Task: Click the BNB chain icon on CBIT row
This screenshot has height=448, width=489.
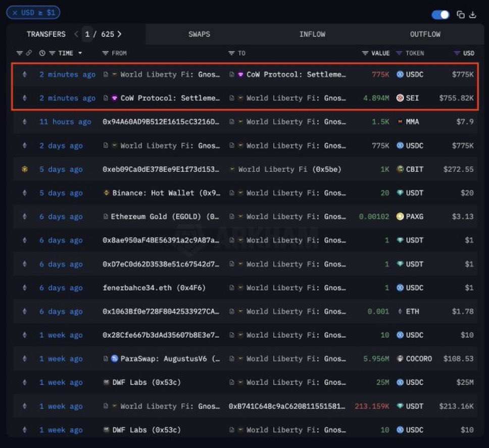Action: (x=25, y=169)
